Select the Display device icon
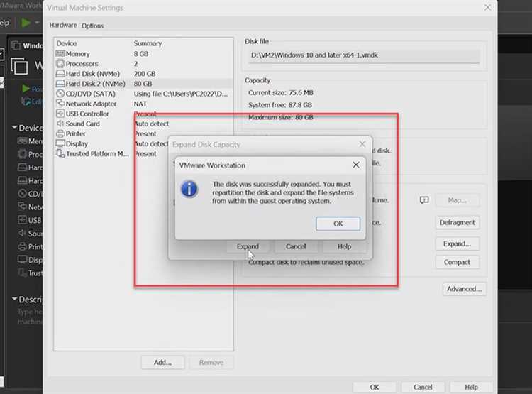Screen dimensions: 532x394 [x=60, y=143]
